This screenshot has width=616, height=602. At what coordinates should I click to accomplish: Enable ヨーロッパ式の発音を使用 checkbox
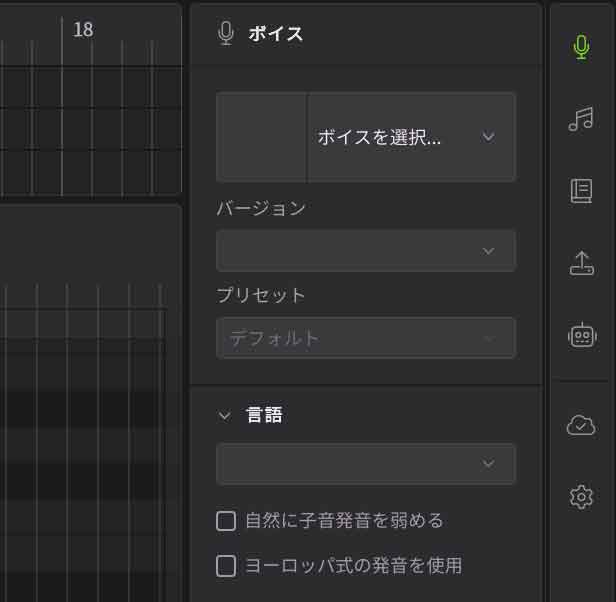(226, 566)
